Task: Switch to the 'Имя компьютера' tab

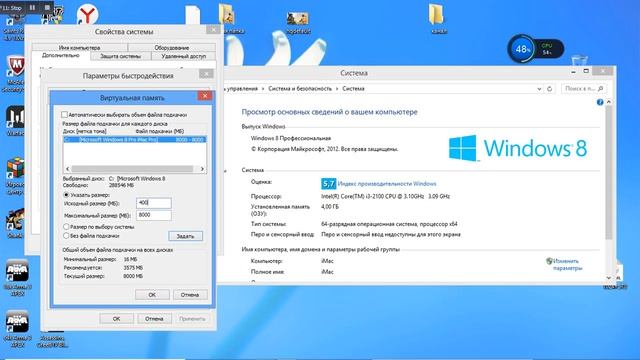Action: tap(80, 47)
